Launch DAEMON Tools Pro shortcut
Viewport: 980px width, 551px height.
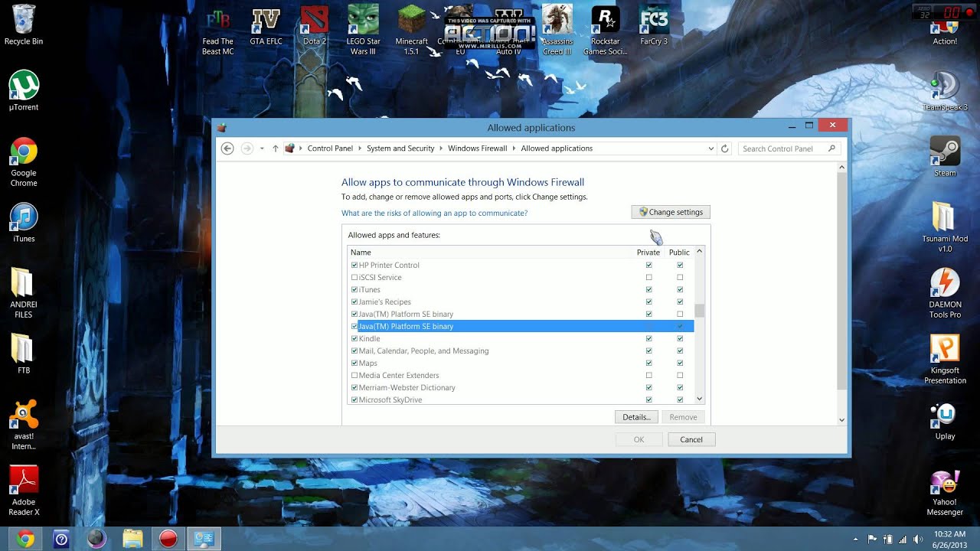coord(945,293)
